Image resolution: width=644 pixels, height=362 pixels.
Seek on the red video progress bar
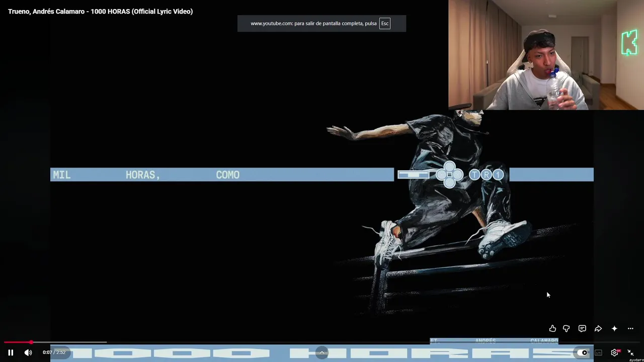(x=322, y=342)
